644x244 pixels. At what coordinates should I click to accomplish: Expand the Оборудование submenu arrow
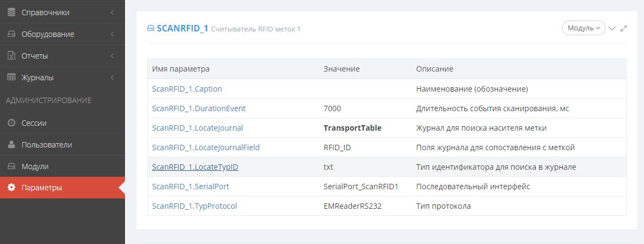point(112,34)
